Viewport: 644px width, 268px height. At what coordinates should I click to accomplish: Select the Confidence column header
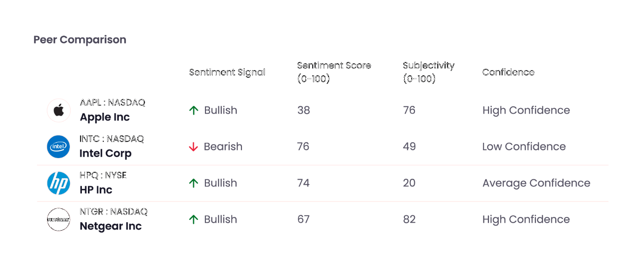(508, 73)
